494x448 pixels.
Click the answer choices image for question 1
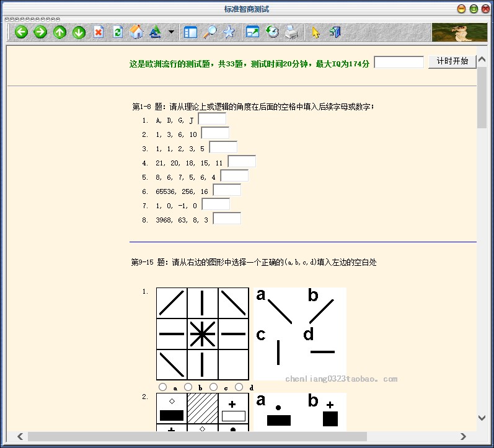click(300, 333)
